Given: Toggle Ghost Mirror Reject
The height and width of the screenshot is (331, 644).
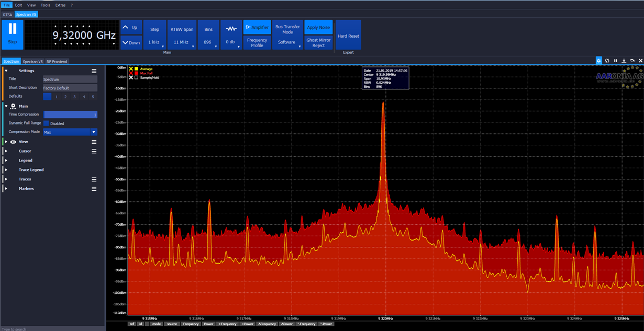Looking at the screenshot, I should pyautogui.click(x=318, y=43).
